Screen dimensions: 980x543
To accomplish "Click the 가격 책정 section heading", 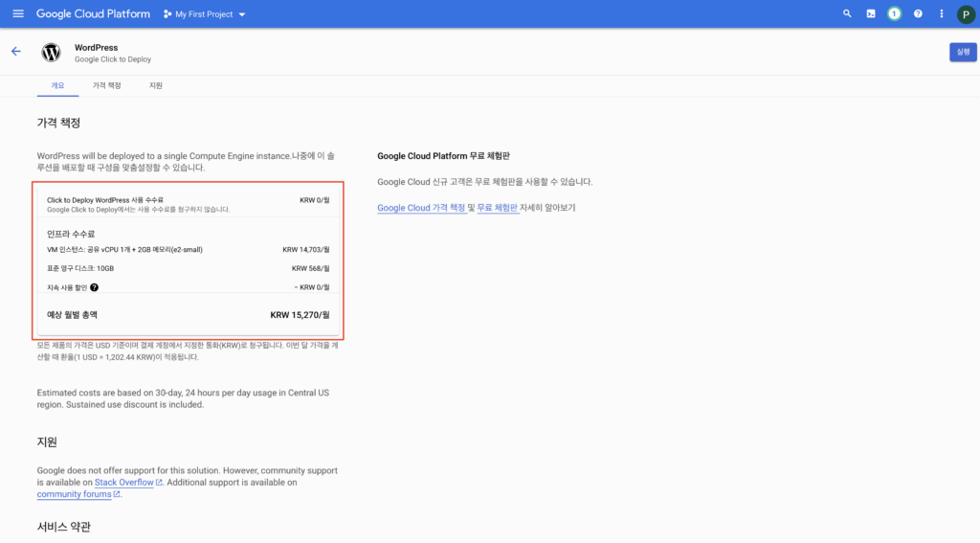I will 58,123.
